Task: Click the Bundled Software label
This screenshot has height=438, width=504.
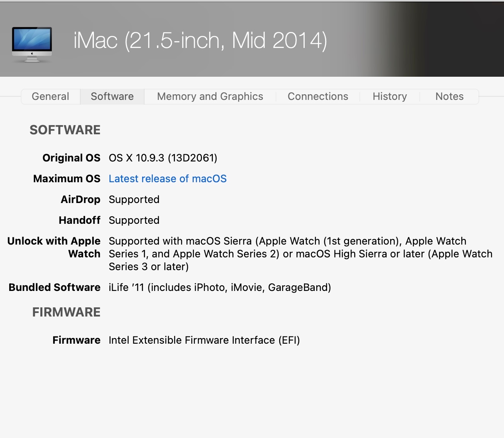Action: pyautogui.click(x=55, y=287)
